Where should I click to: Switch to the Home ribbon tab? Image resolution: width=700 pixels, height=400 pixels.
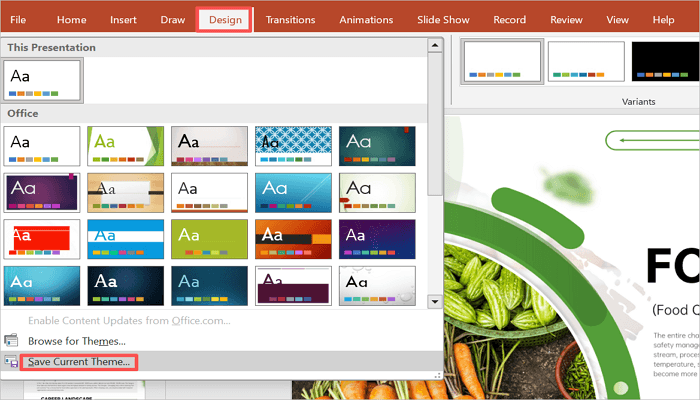(x=71, y=20)
